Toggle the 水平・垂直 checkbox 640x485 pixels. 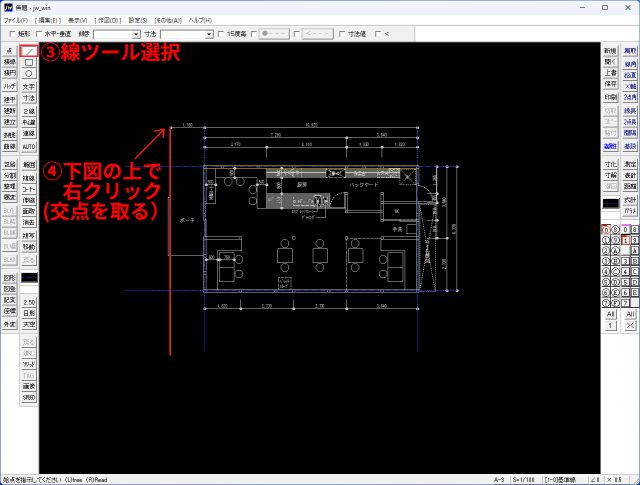pyautogui.click(x=43, y=34)
